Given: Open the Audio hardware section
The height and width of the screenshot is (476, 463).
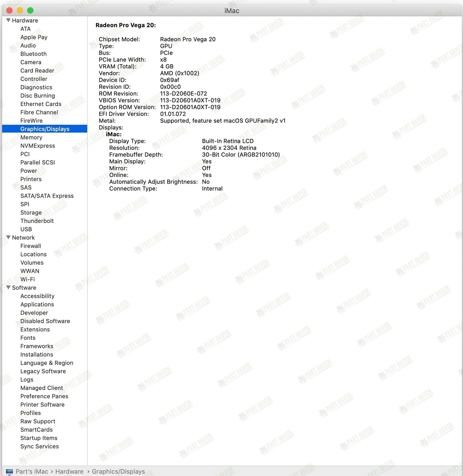Looking at the screenshot, I should coord(28,46).
